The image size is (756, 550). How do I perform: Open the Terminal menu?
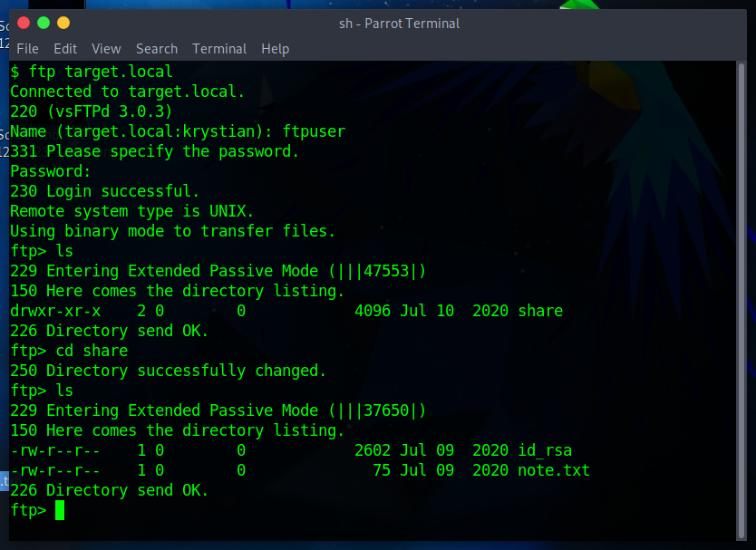point(218,49)
